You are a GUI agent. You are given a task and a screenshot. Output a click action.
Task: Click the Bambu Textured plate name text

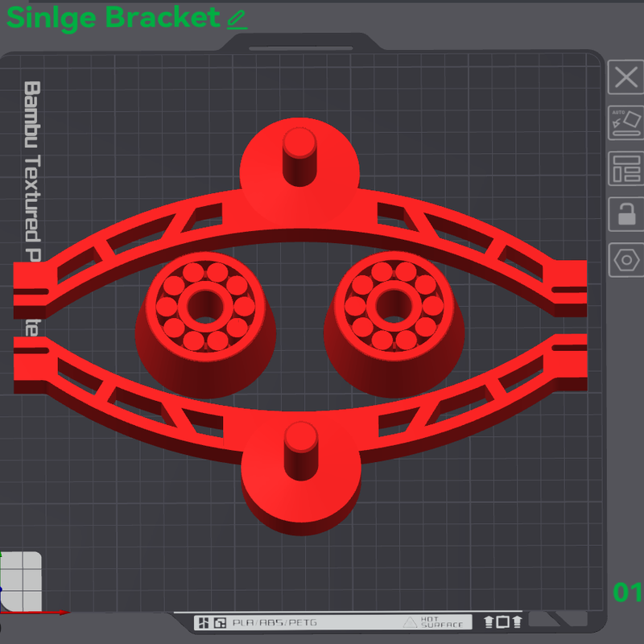tap(32, 208)
